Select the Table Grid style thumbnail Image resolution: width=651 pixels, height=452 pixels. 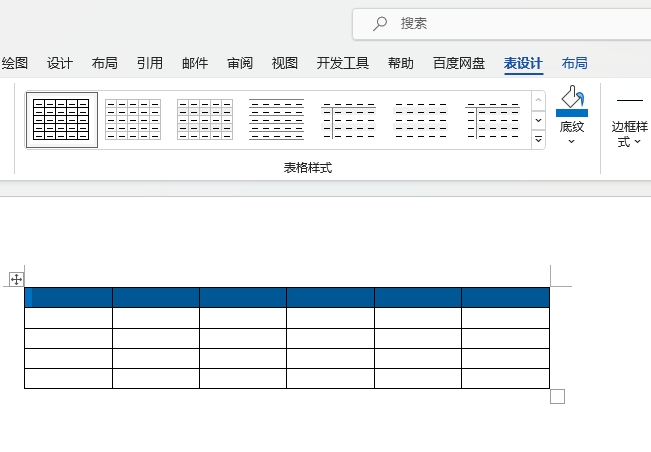(x=61, y=120)
